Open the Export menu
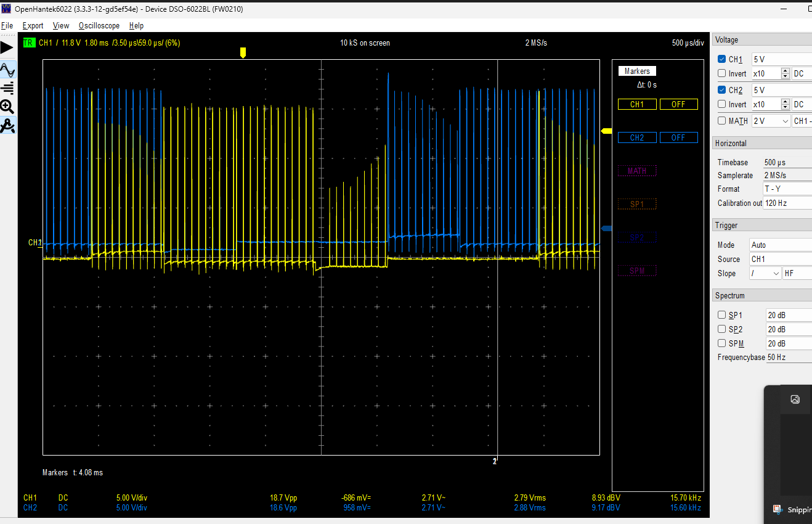The width and height of the screenshot is (812, 524). pyautogui.click(x=32, y=25)
